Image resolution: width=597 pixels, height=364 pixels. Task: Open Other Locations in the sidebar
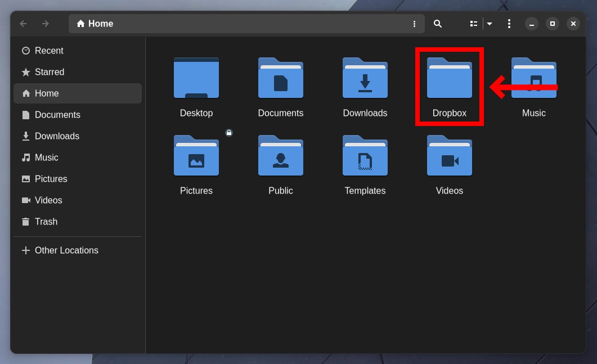coord(78,250)
